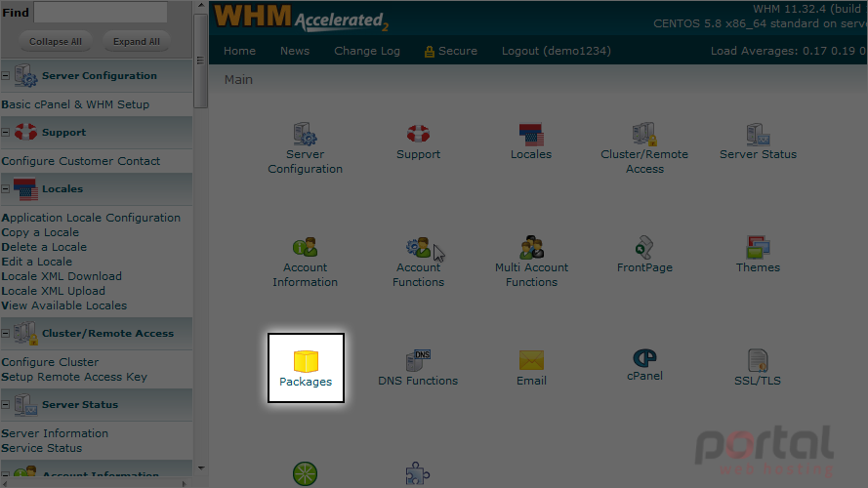
Task: Click the Cluster/Remote Access sidebar heading text
Action: point(108,333)
